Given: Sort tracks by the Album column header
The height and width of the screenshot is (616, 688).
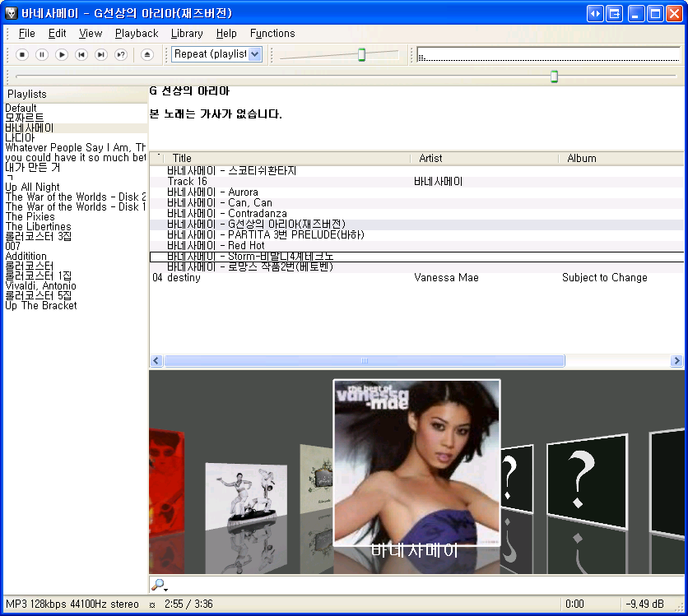Looking at the screenshot, I should pos(621,158).
